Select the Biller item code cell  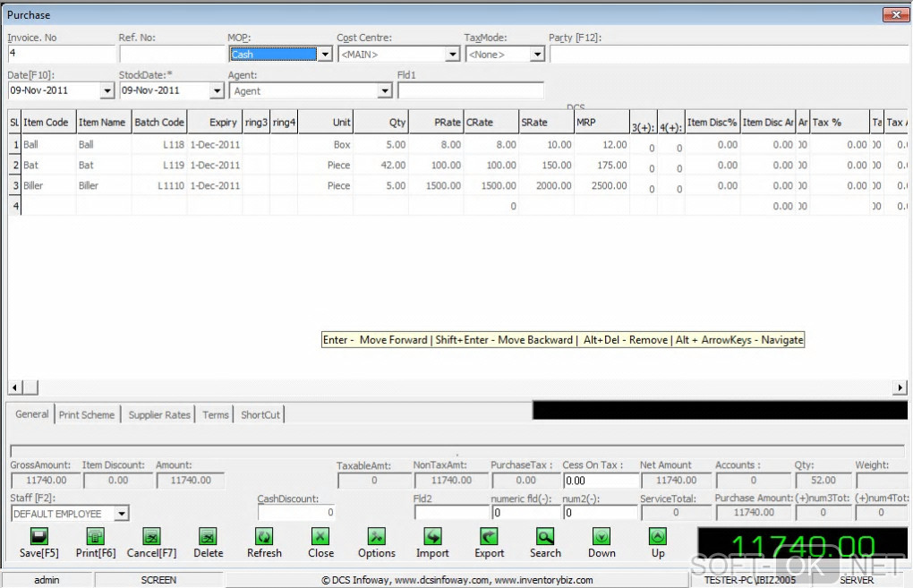tap(47, 185)
